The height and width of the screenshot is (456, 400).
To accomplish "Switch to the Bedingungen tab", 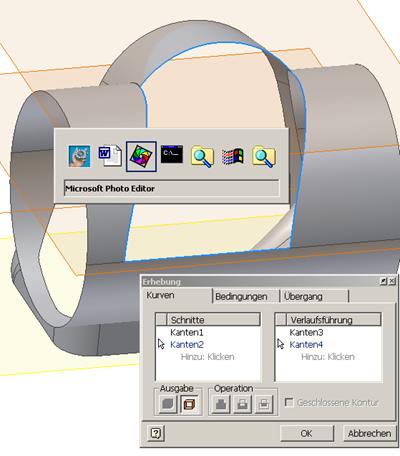I will [x=241, y=296].
